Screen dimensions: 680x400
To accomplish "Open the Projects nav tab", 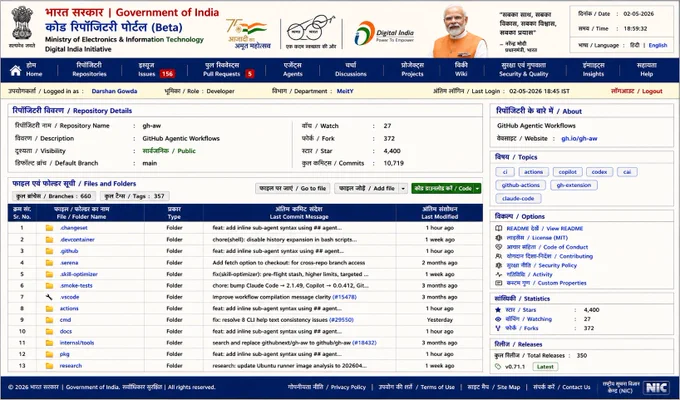I will 412,69.
